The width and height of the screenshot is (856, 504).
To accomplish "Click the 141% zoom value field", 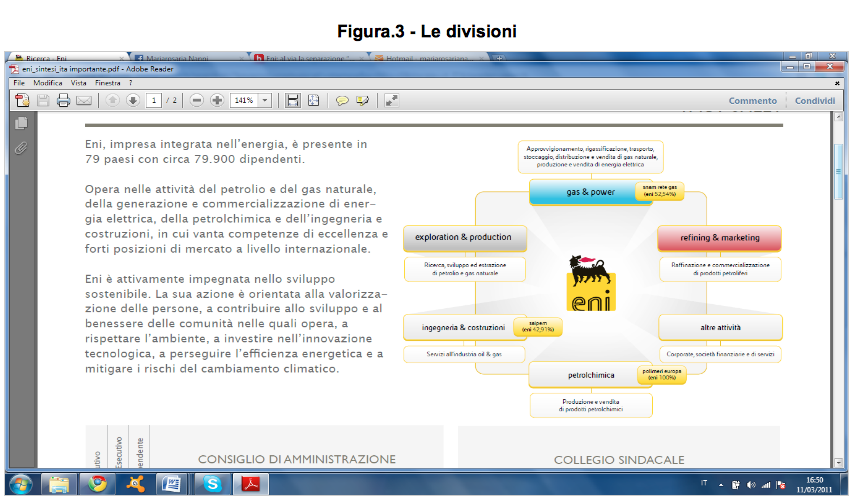I will tap(245, 100).
